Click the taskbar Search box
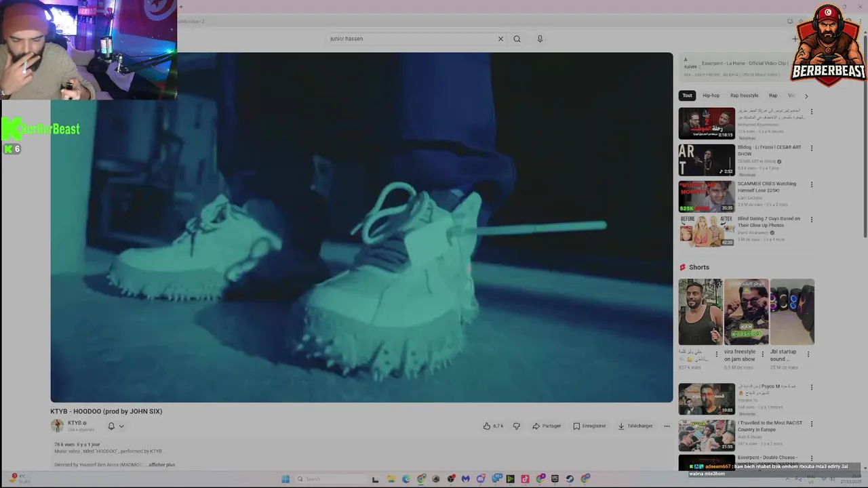 click(331, 479)
